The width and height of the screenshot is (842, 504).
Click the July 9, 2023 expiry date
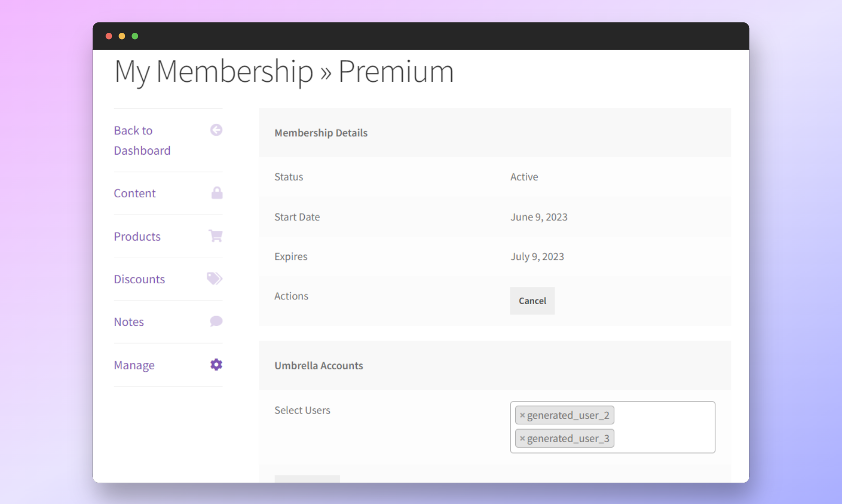coord(537,257)
